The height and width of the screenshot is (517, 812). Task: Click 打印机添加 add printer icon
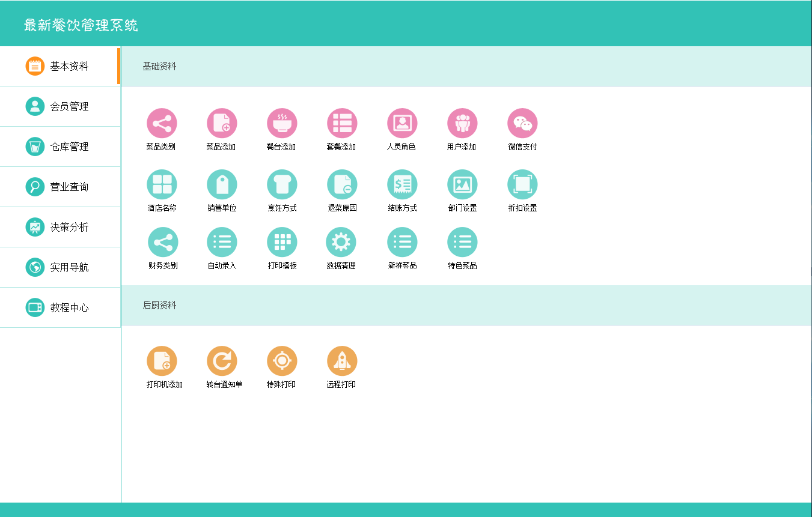162,361
